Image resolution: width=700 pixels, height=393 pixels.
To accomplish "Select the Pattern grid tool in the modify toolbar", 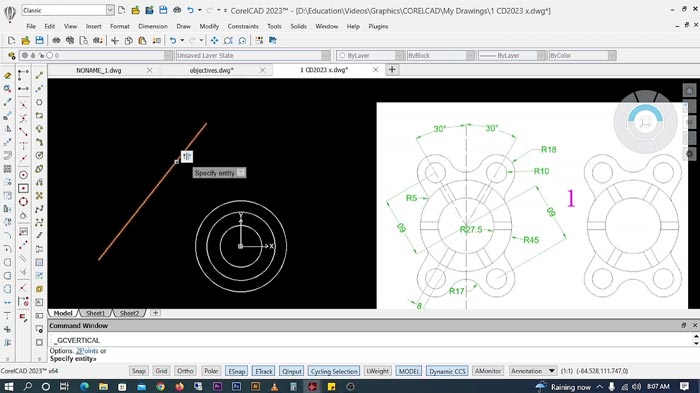I will [x=8, y=169].
